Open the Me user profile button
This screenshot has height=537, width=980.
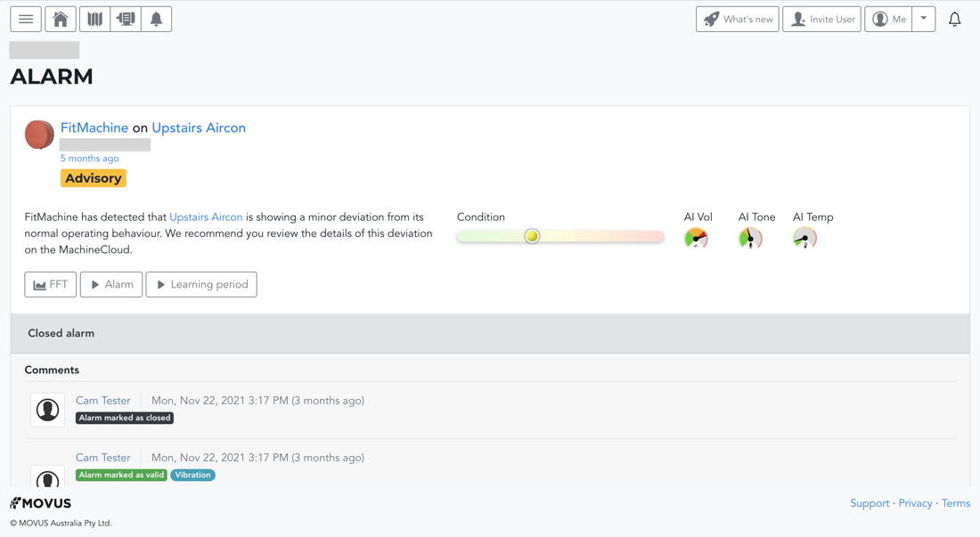click(888, 19)
